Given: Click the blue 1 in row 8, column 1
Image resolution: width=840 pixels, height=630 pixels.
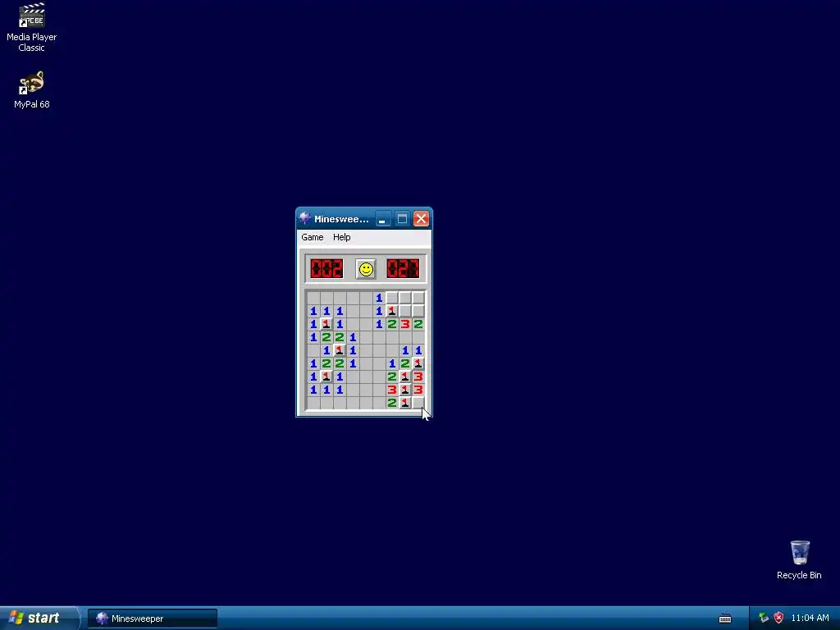Looking at the screenshot, I should 313,390.
